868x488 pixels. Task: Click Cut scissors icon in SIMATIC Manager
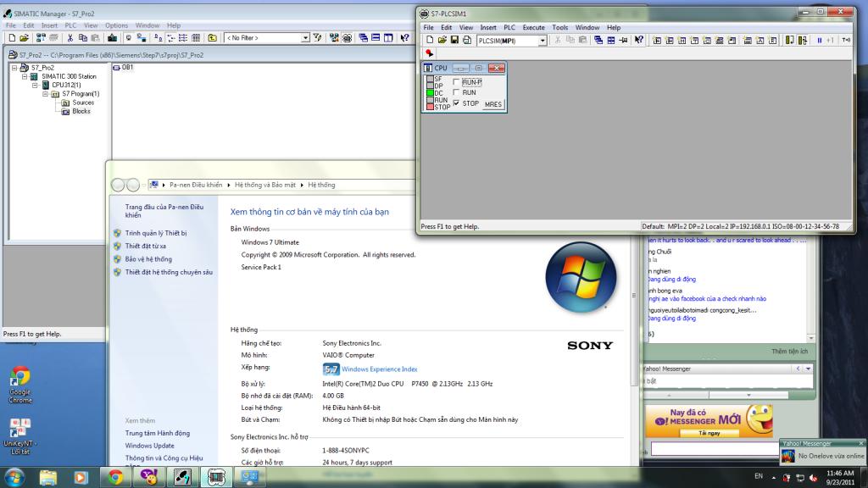(70, 37)
